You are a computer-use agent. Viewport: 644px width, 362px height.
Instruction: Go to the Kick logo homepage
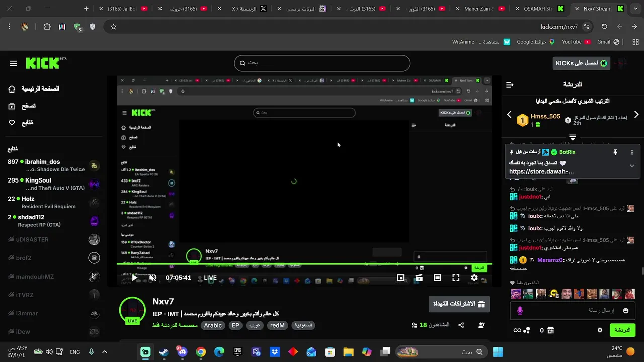46,63
